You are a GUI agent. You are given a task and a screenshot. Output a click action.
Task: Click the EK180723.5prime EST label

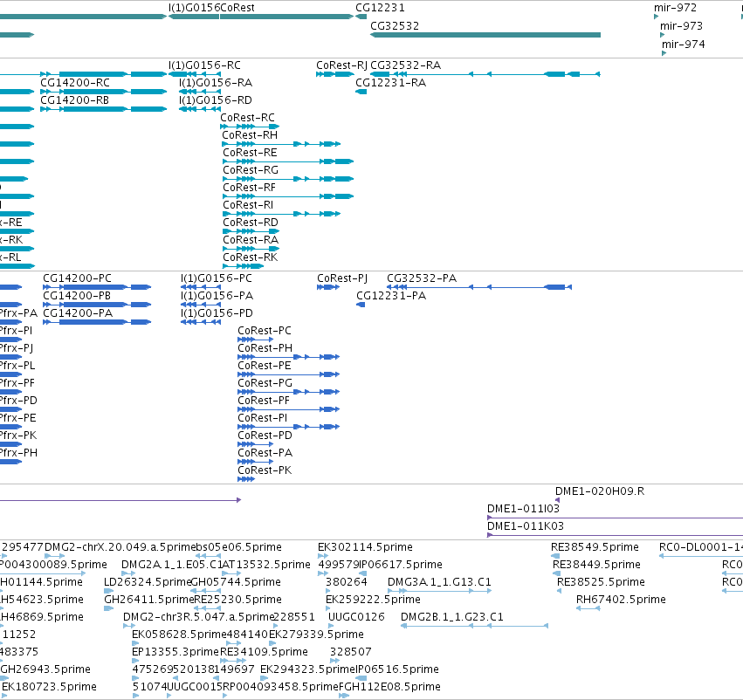(x=49, y=687)
